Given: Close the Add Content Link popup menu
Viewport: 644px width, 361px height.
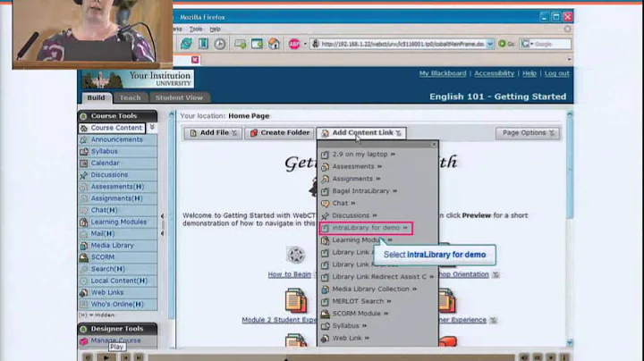Looking at the screenshot, I should pyautogui.click(x=434, y=145).
